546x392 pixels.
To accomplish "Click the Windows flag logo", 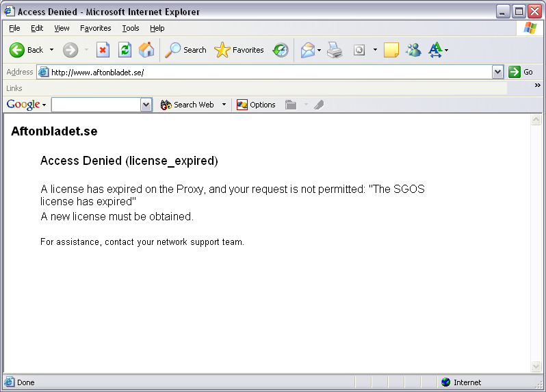I will (530, 28).
